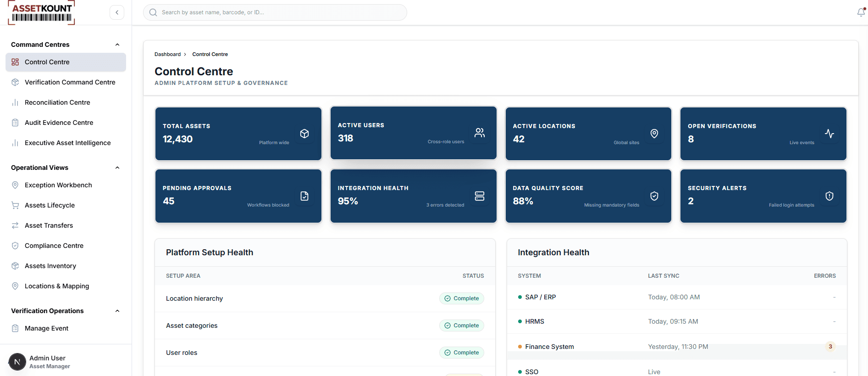This screenshot has height=376, width=868.
Task: Click the User roles Complete badge
Action: 462,353
